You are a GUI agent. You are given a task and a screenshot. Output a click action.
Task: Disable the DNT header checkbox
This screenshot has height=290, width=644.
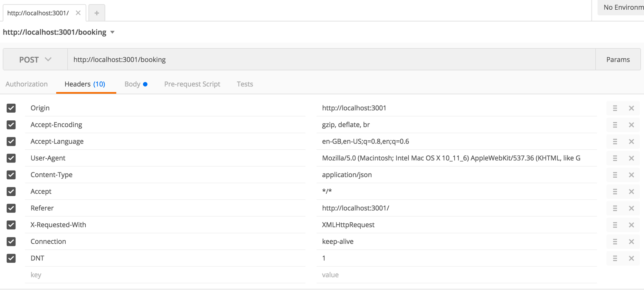tap(11, 258)
